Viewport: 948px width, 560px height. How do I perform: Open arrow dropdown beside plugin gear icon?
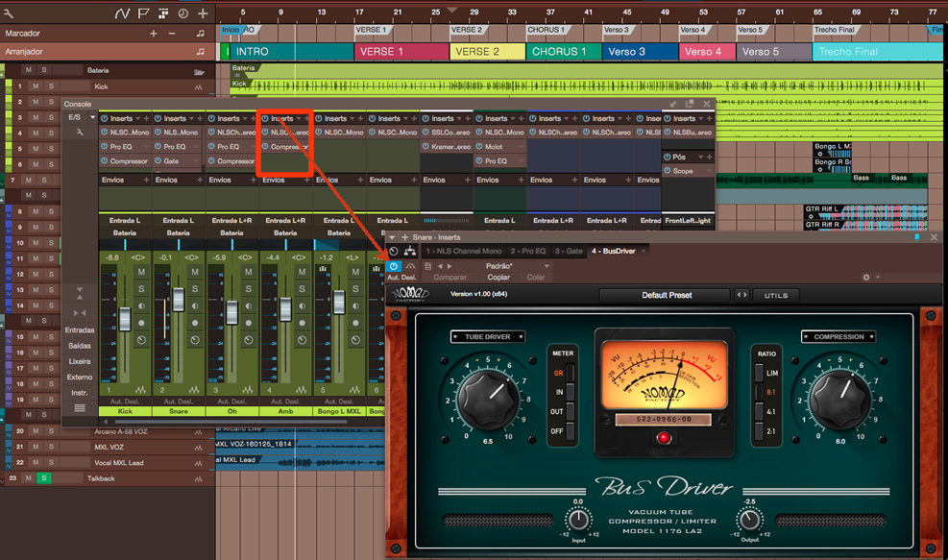coord(878,278)
